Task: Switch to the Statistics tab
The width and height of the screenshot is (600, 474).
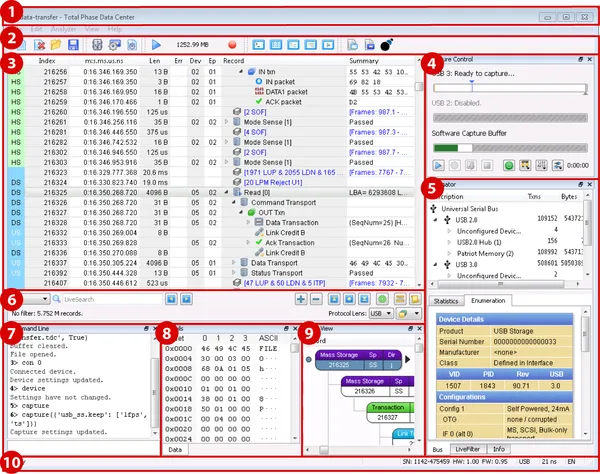Action: click(x=446, y=301)
